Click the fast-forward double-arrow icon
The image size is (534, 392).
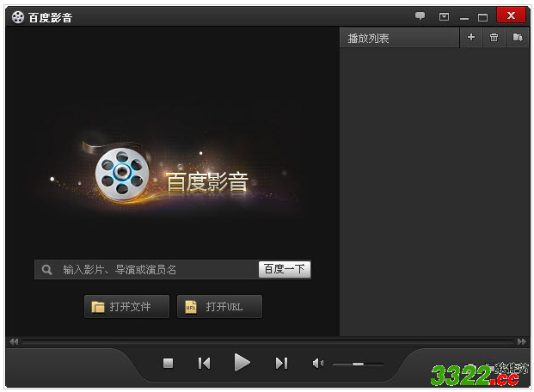click(521, 341)
